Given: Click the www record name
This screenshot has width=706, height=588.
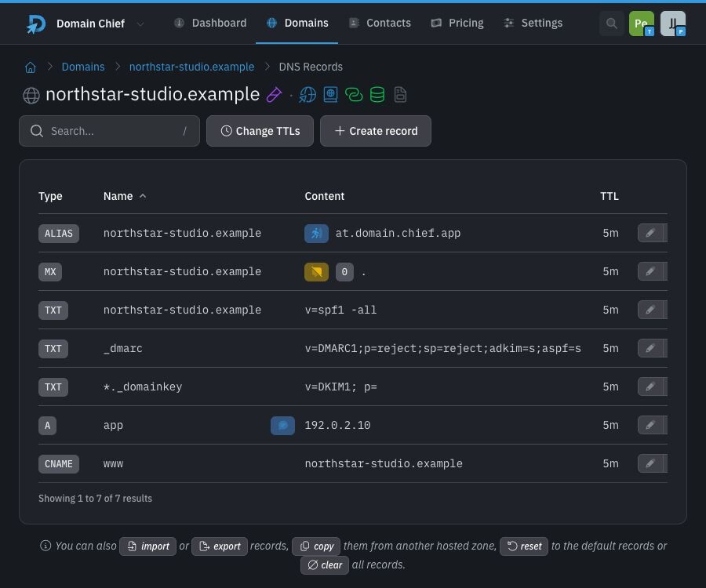Looking at the screenshot, I should (x=113, y=464).
